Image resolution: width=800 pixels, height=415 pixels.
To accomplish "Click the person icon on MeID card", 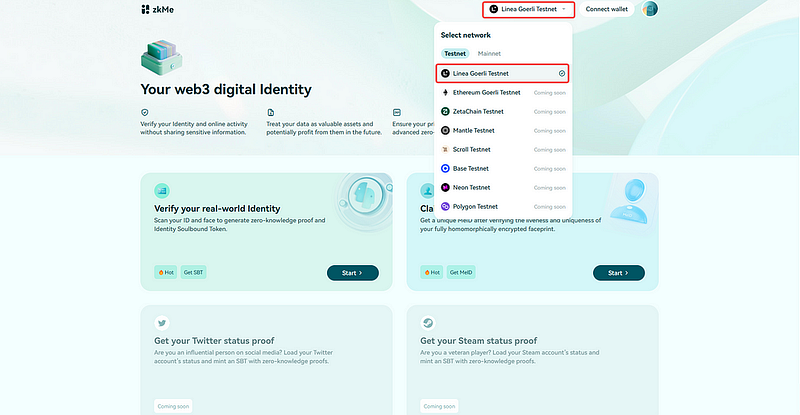I will [427, 191].
